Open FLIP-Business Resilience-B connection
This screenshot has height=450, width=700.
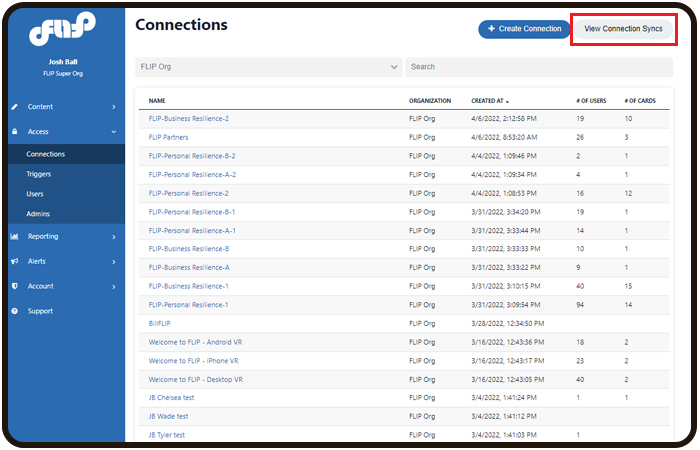coord(189,249)
